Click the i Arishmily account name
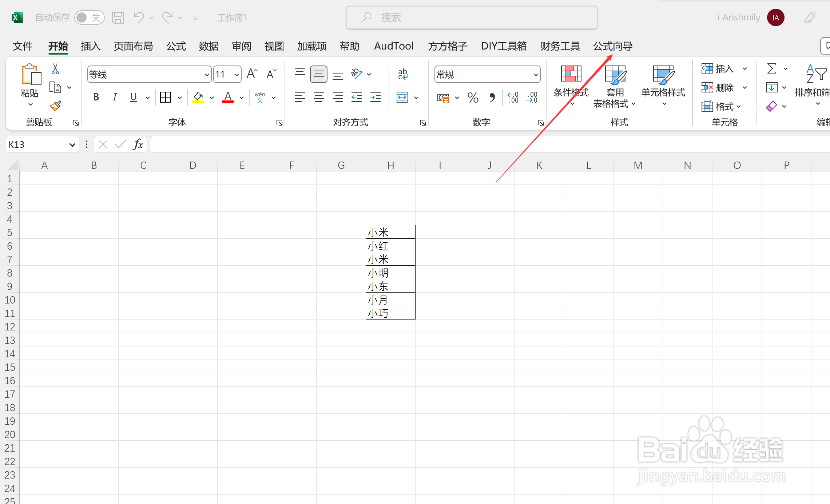 point(739,17)
